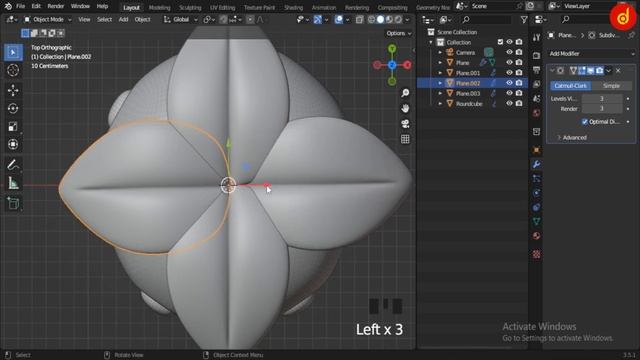Select Plane.003 in the outliner

click(x=468, y=93)
